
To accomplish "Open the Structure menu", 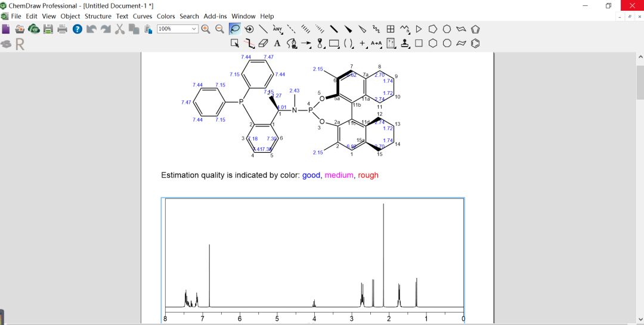I will click(x=98, y=16).
